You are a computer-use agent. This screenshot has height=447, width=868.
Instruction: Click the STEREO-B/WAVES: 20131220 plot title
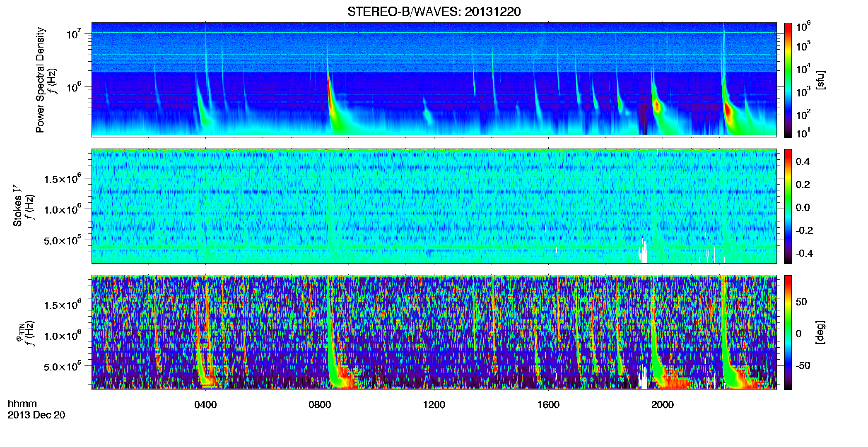click(x=434, y=12)
